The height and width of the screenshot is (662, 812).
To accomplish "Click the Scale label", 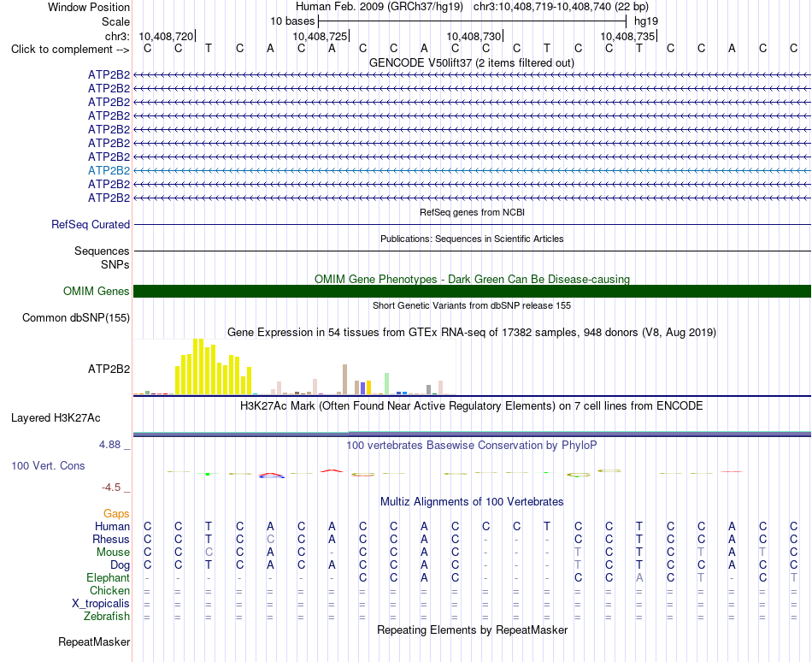I will [x=115, y=21].
